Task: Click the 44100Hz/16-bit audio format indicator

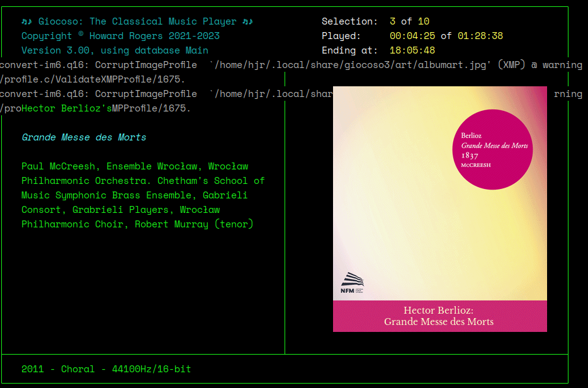Action: (151, 369)
